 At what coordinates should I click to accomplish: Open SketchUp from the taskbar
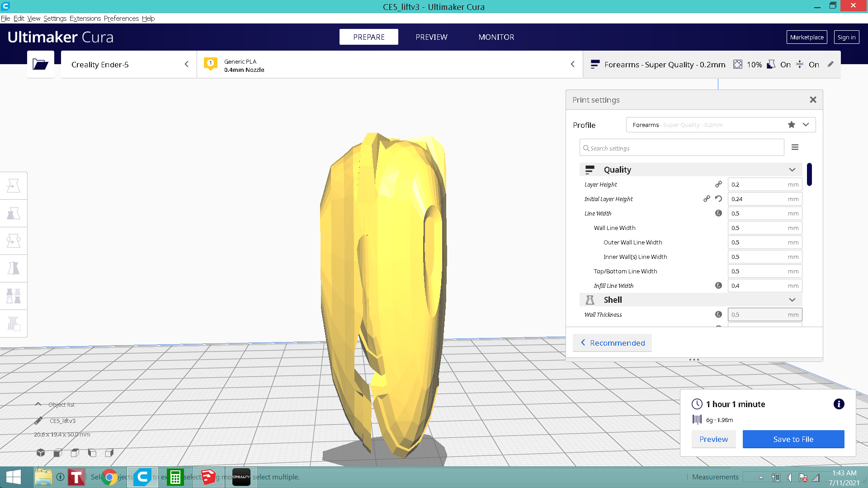coord(208,477)
